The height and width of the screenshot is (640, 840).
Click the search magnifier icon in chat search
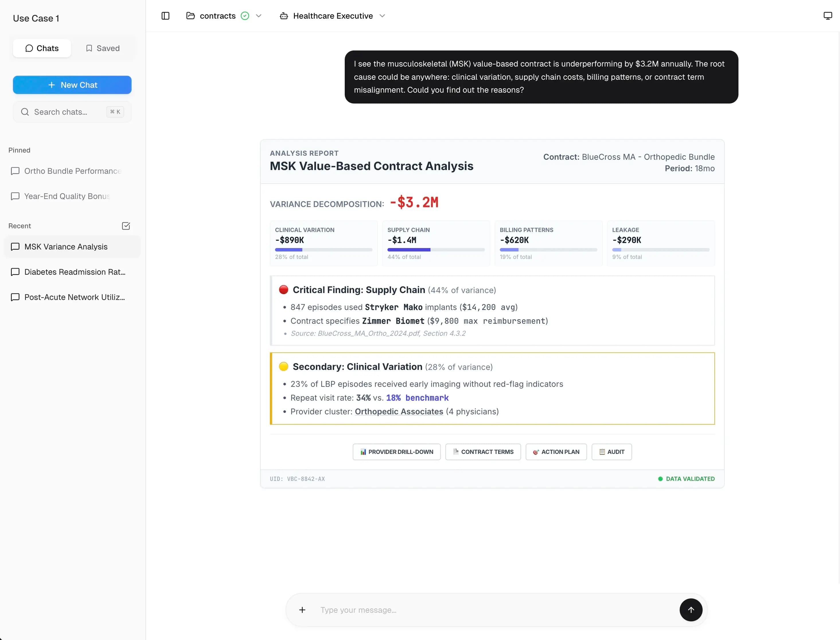[25, 112]
